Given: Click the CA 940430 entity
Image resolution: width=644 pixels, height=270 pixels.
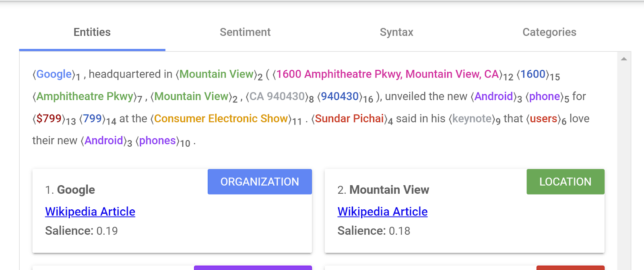Looking at the screenshot, I should [277, 96].
